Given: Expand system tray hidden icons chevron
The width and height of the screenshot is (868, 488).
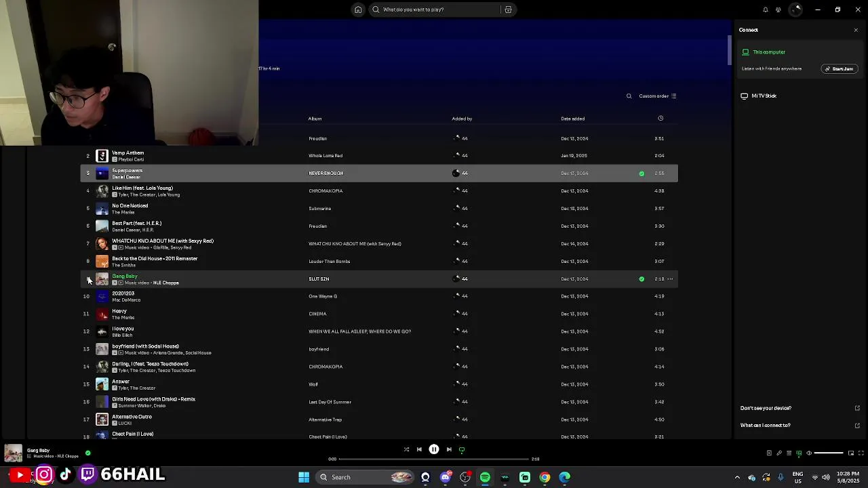Looking at the screenshot, I should [x=737, y=477].
